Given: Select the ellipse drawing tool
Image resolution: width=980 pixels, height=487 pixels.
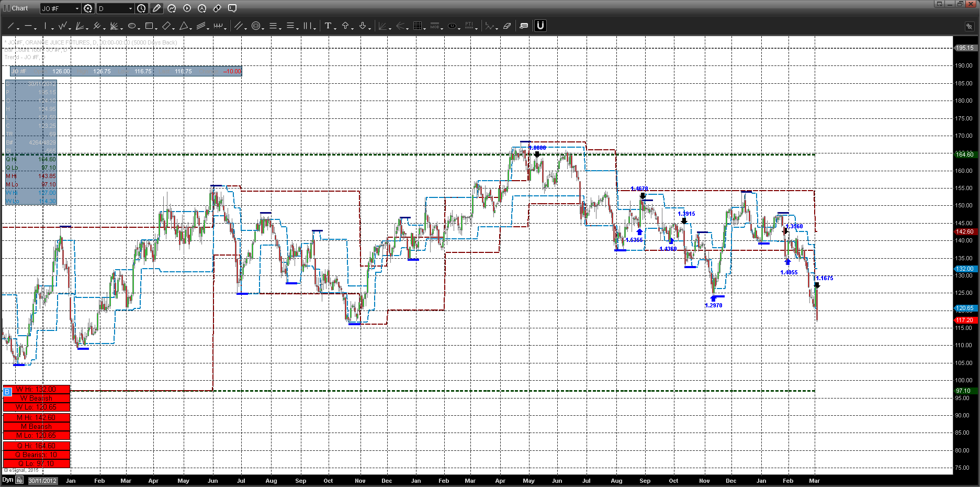Looking at the screenshot, I should [x=132, y=26].
